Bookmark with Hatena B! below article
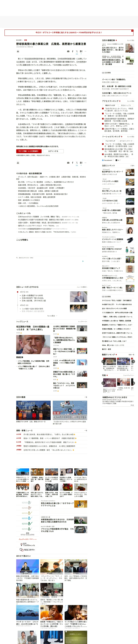This screenshot has height=644, width=138. 81,163
